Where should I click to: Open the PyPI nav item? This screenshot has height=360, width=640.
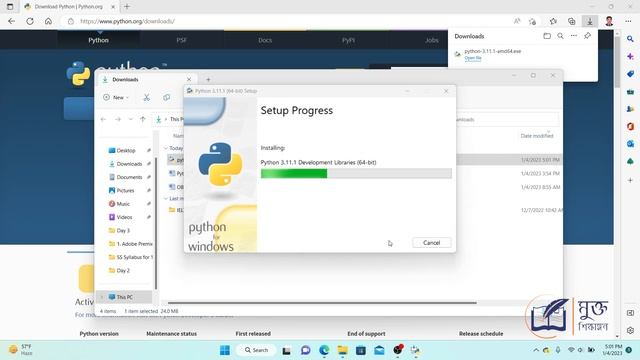348,40
